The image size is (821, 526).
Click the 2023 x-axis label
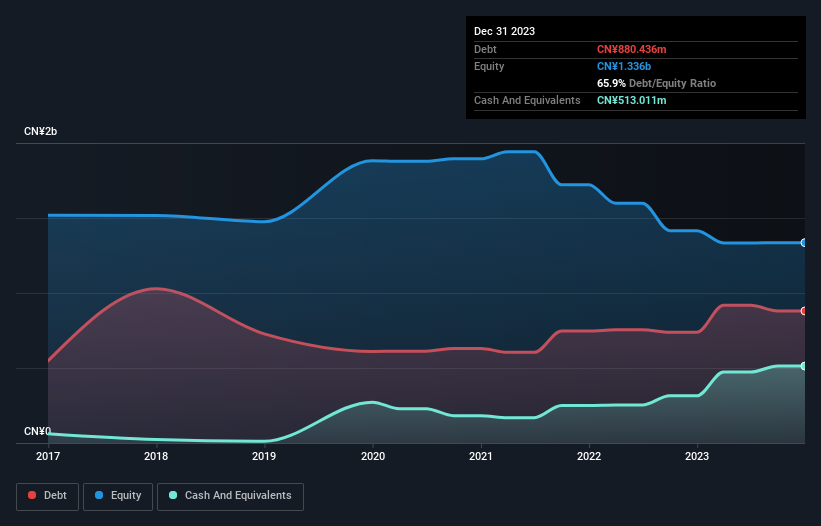pos(697,456)
